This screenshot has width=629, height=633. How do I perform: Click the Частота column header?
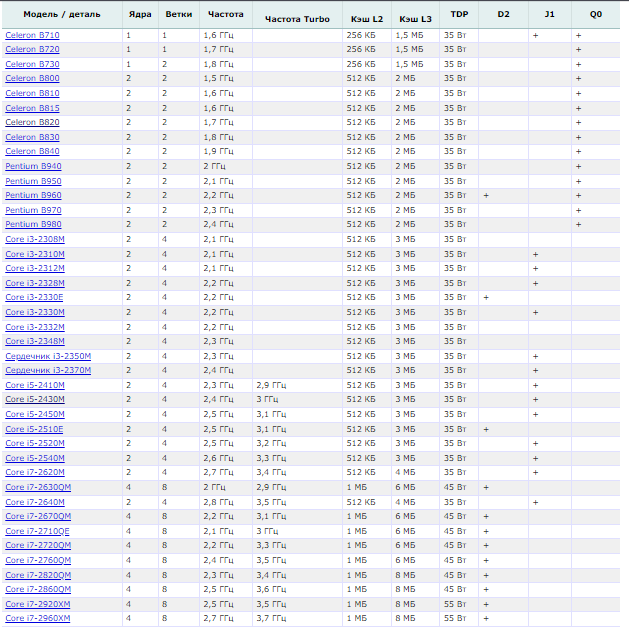click(x=226, y=15)
